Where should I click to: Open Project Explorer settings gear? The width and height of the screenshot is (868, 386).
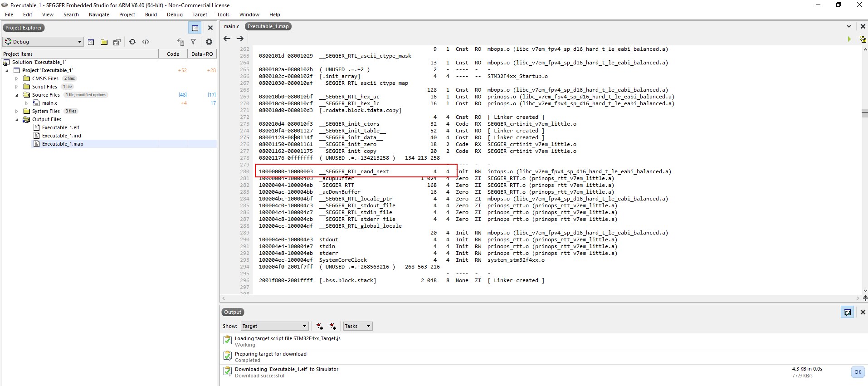pos(209,42)
